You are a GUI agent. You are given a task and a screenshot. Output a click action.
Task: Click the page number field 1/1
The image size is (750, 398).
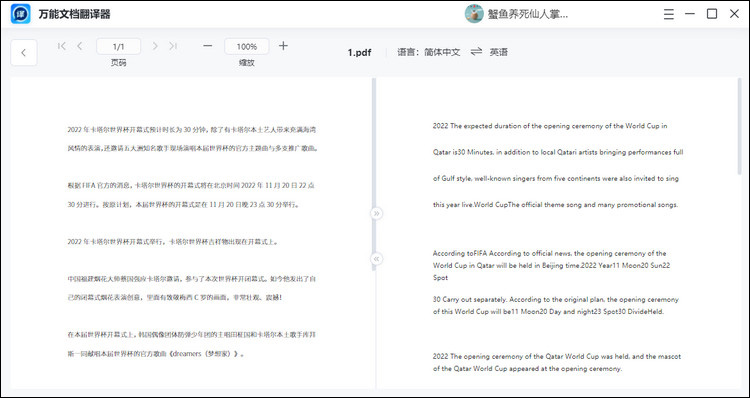119,46
